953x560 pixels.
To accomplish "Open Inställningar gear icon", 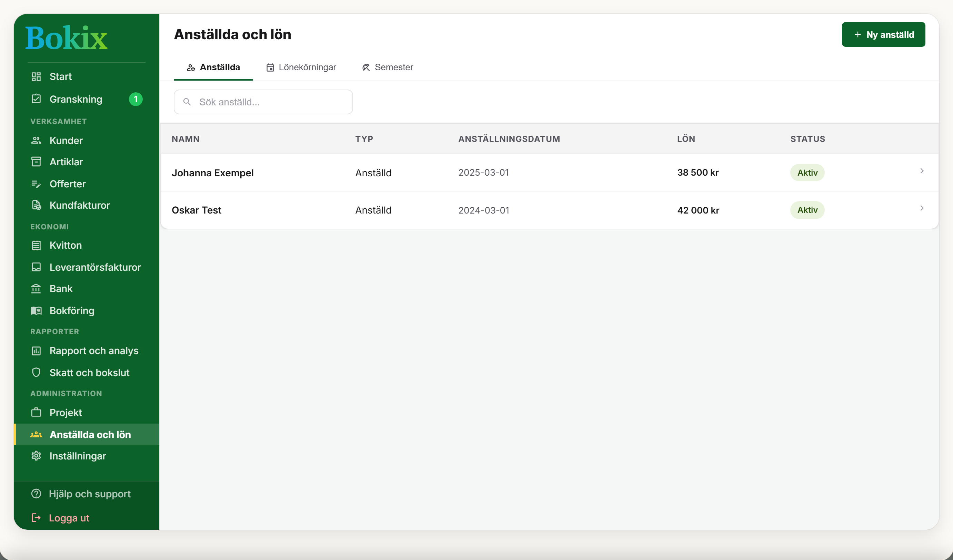I will (36, 456).
